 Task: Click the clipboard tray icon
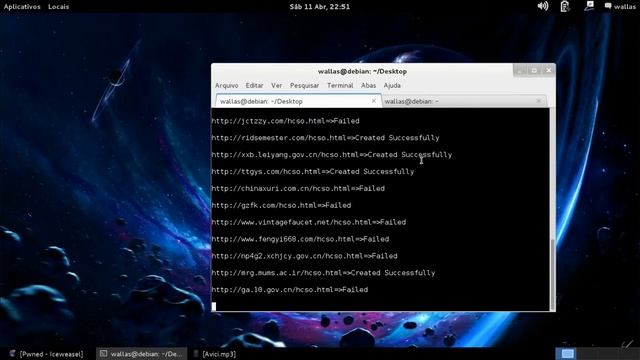[565, 6]
